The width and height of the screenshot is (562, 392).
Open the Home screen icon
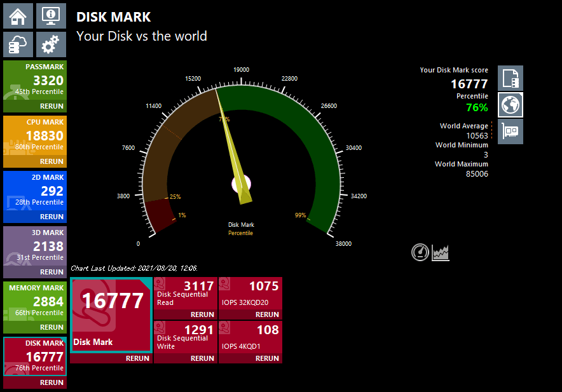18,16
